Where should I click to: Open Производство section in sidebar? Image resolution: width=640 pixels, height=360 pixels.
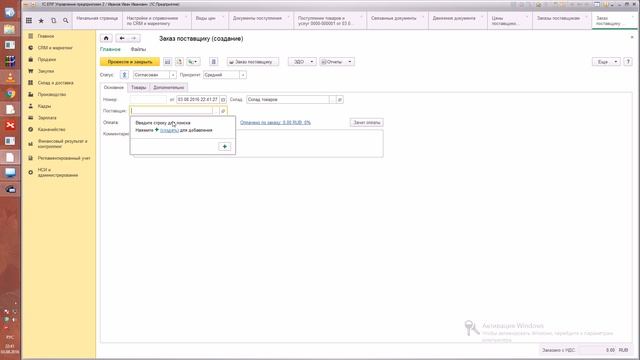tap(51, 94)
